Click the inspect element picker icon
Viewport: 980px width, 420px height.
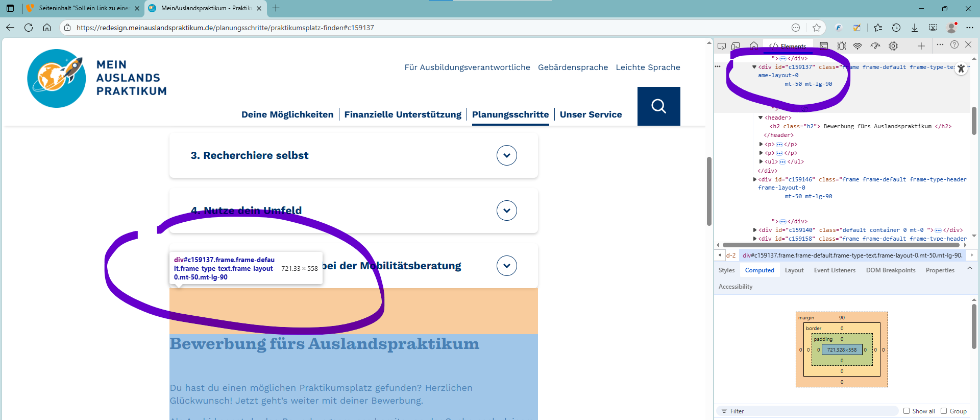(x=721, y=46)
